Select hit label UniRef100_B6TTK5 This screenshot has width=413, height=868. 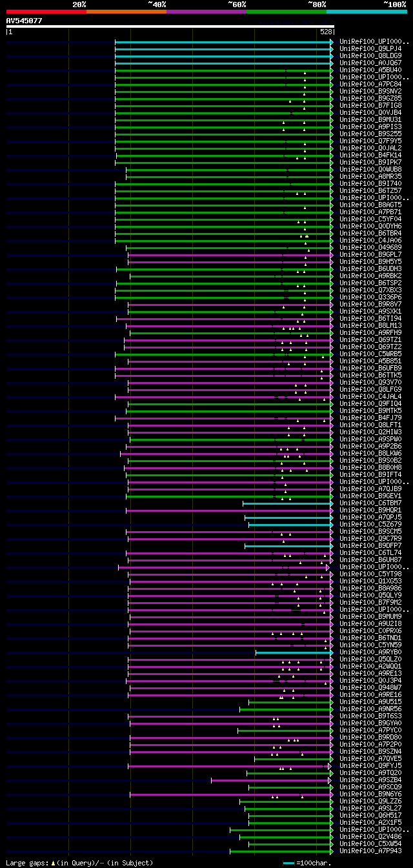(370, 375)
